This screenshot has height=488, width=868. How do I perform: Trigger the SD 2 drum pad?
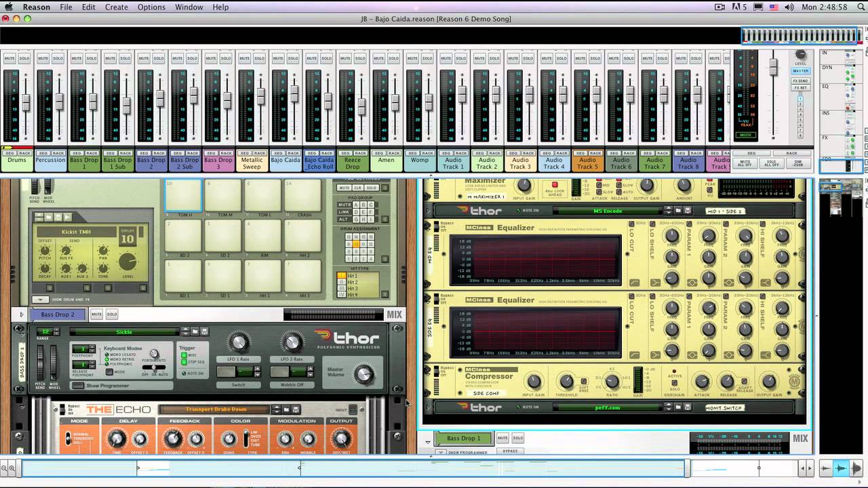(x=224, y=237)
